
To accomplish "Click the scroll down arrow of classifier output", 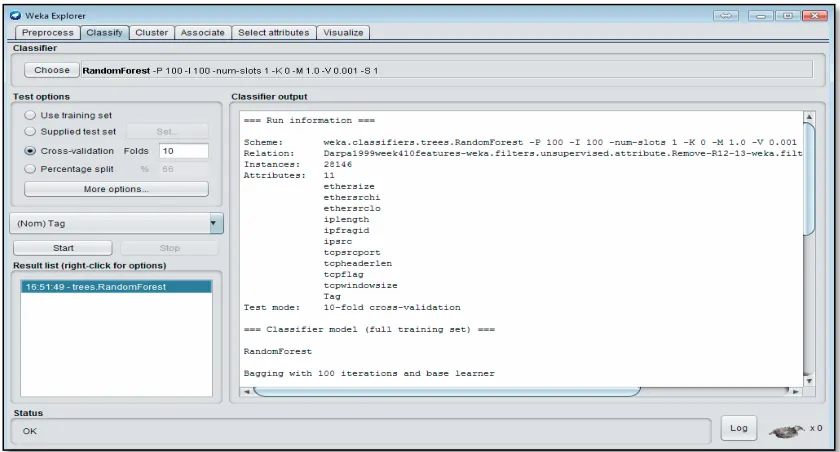I will point(809,381).
